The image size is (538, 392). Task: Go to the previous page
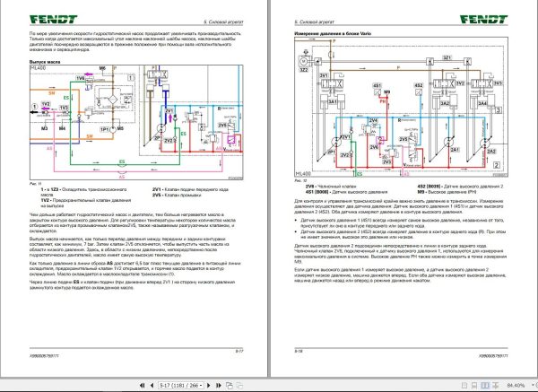(x=152, y=386)
